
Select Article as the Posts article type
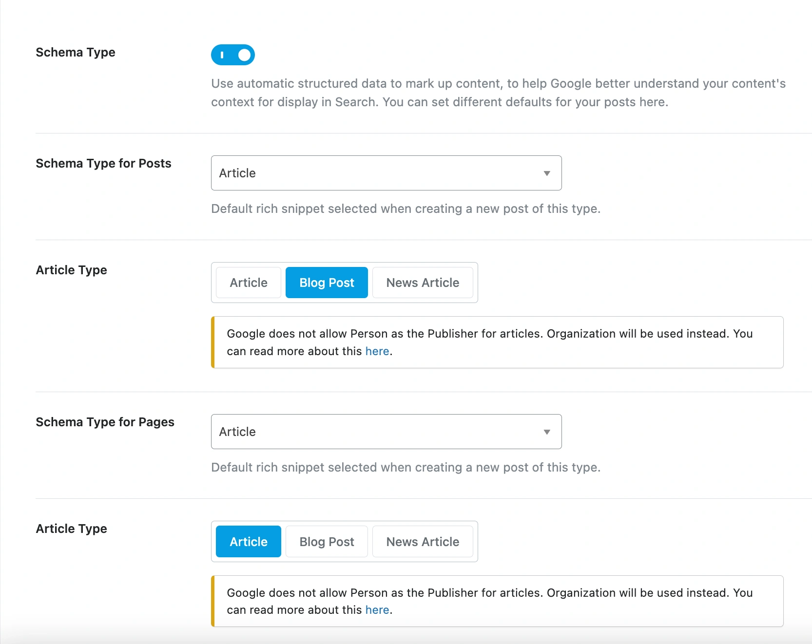click(x=249, y=283)
